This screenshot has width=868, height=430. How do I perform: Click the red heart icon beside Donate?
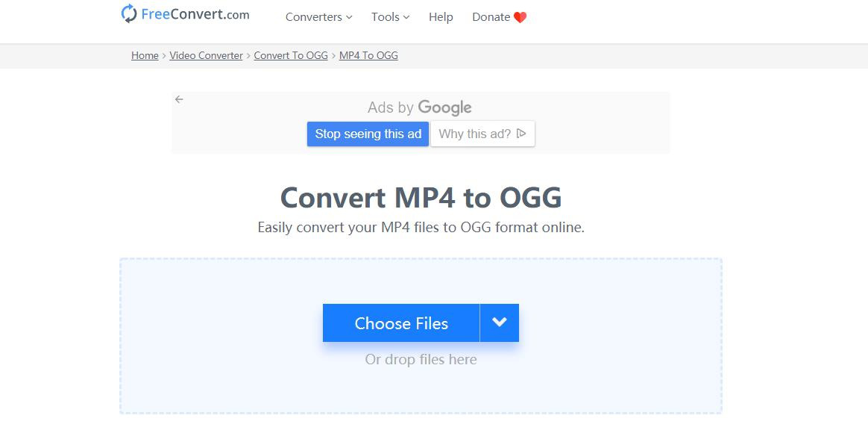coord(521,16)
